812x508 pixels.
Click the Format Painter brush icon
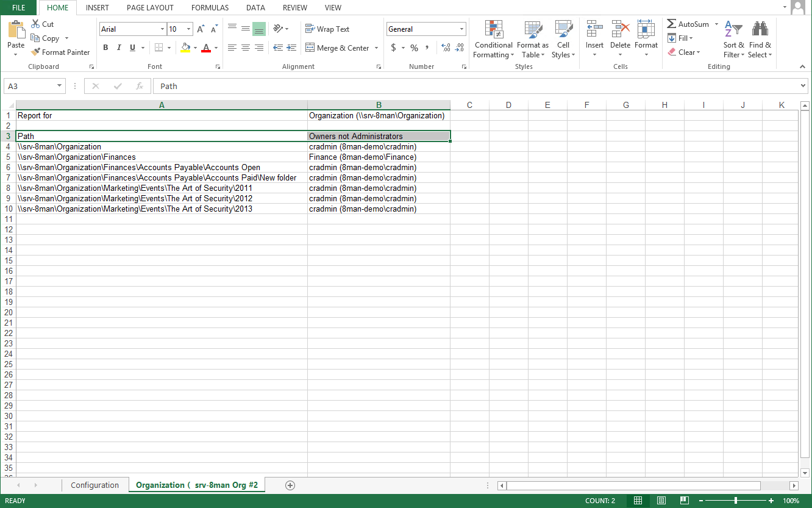coord(36,52)
